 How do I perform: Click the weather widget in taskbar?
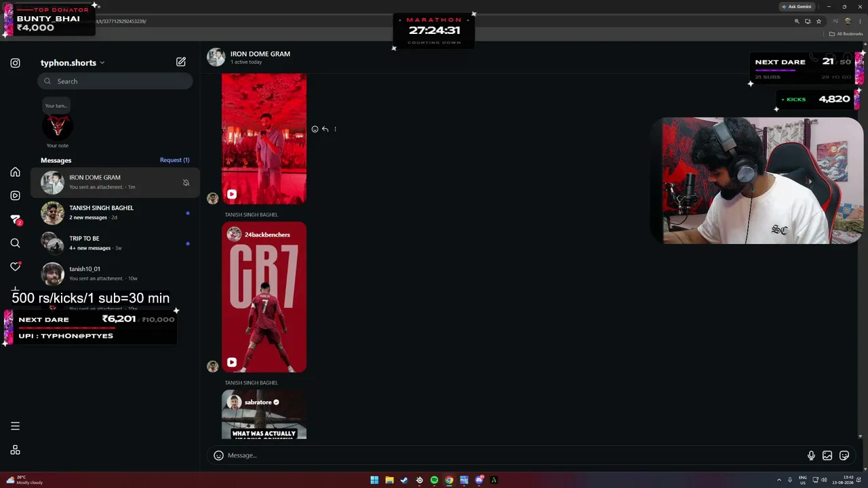click(24, 481)
